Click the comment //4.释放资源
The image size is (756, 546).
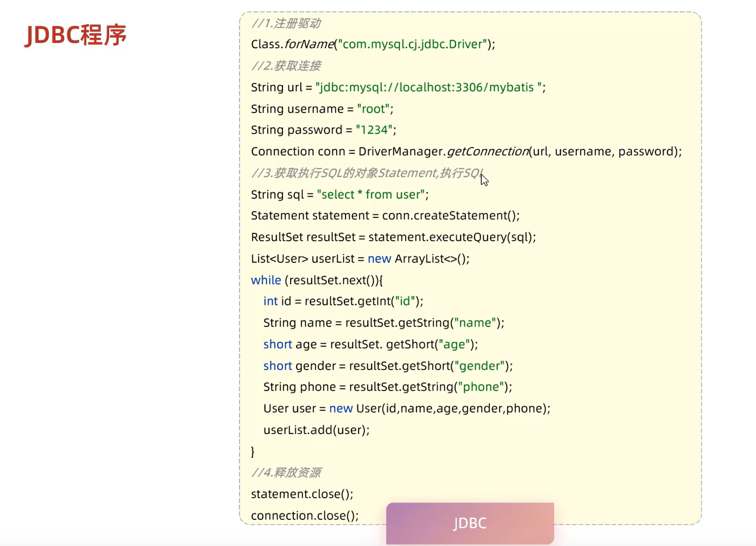pos(286,473)
